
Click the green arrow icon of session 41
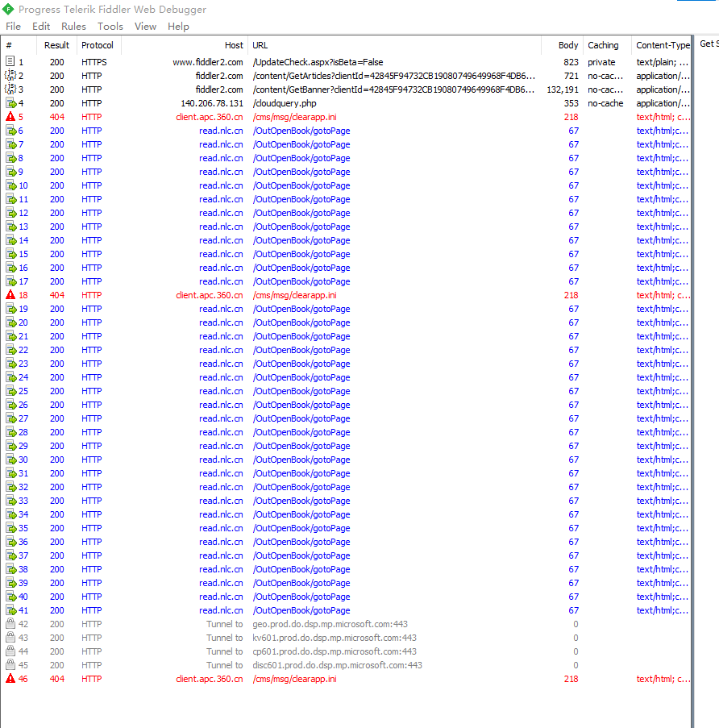10,609
